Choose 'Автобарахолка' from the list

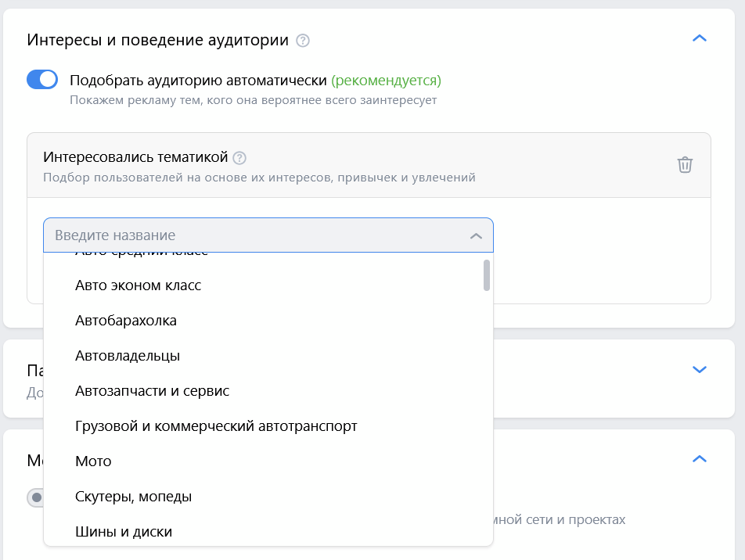(x=268, y=321)
